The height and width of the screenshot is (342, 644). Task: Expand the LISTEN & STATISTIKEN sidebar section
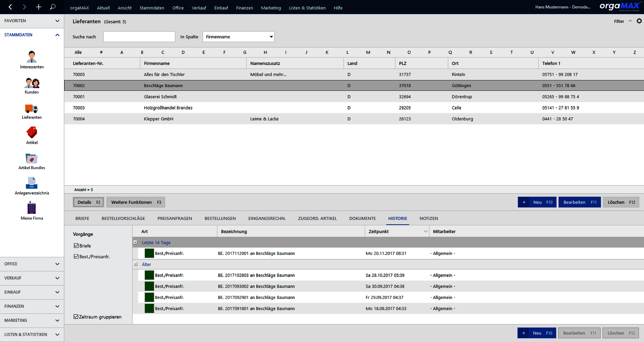[x=32, y=335]
